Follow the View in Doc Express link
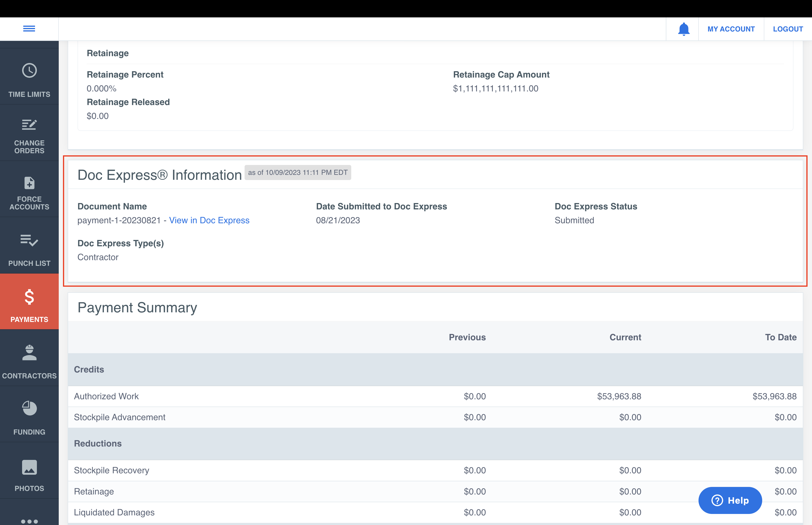The image size is (812, 525). 209,220
